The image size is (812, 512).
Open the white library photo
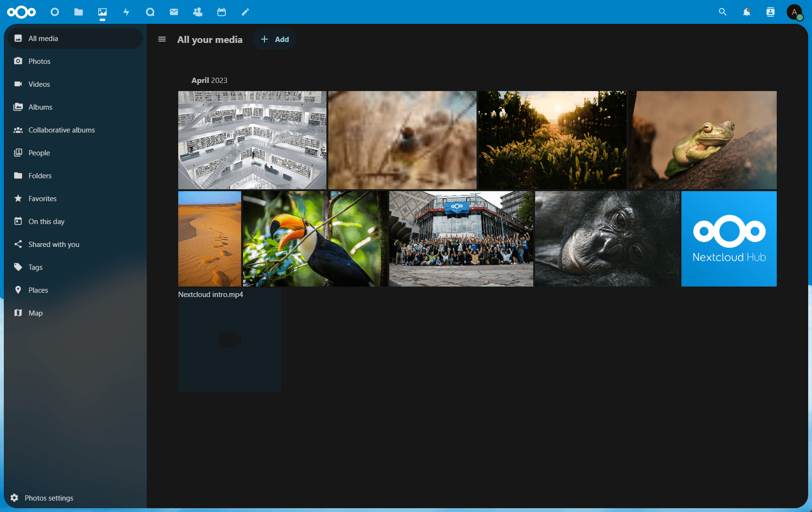click(252, 140)
